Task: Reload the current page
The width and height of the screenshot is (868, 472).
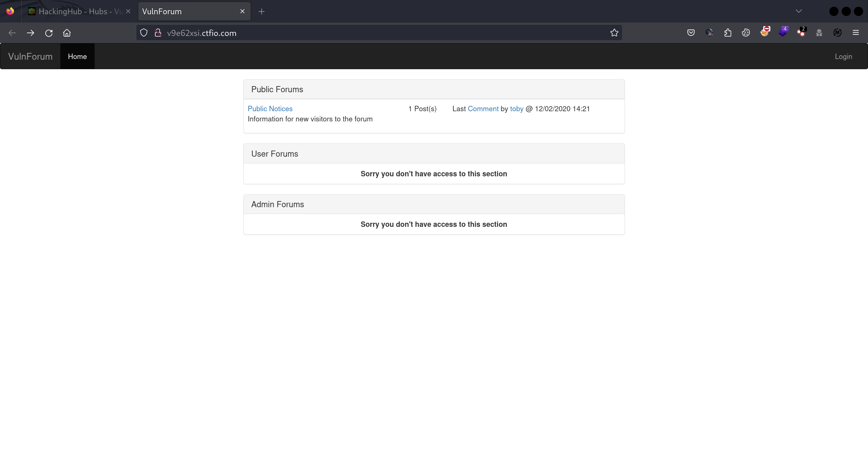Action: point(49,33)
